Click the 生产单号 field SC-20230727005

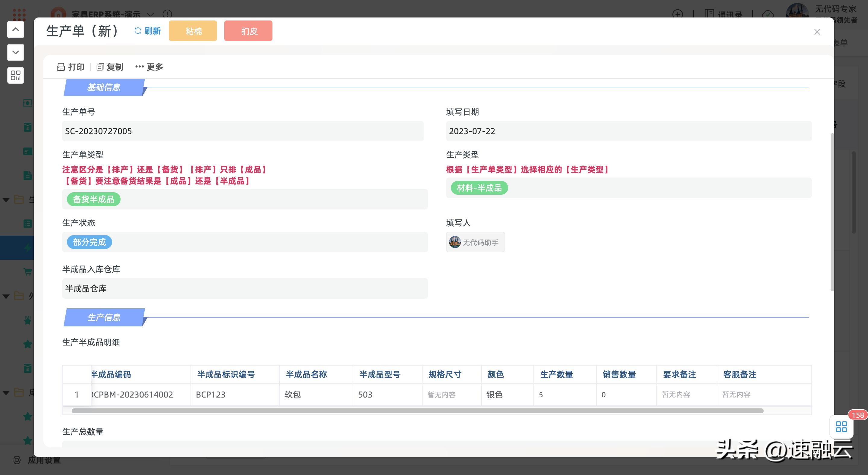coord(243,131)
